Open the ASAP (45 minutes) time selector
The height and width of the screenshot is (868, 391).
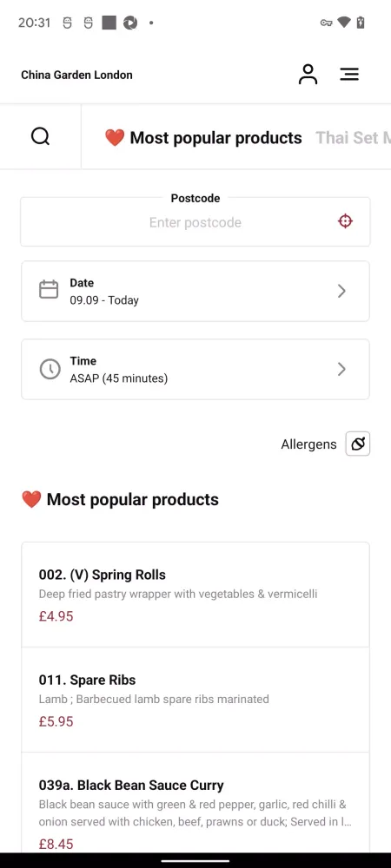pyautogui.click(x=195, y=369)
